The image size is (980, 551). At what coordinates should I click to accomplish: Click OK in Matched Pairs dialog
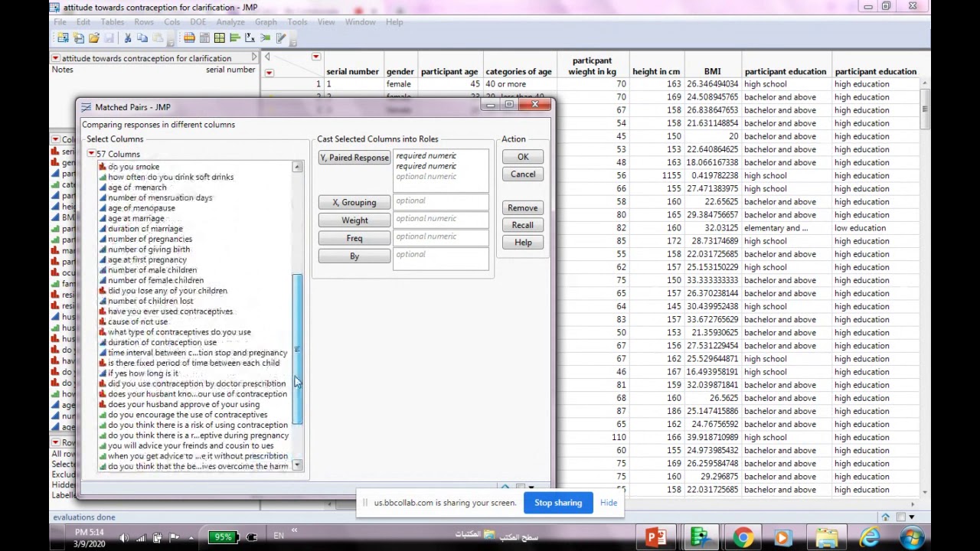[523, 157]
